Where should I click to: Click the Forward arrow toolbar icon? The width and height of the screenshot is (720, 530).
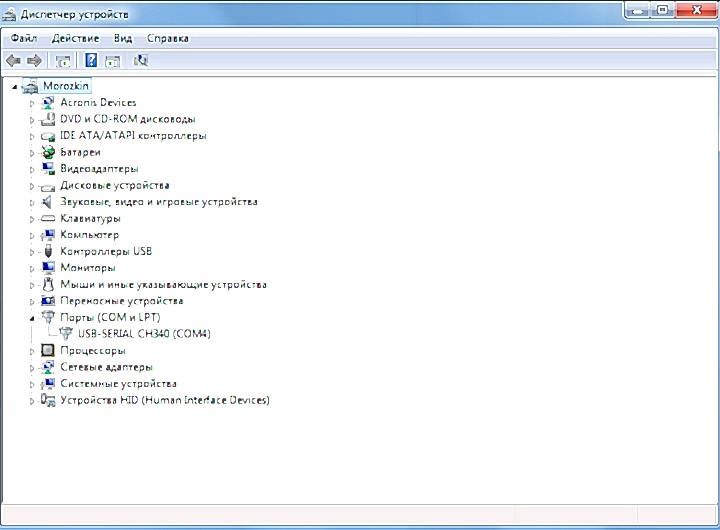[x=34, y=61]
